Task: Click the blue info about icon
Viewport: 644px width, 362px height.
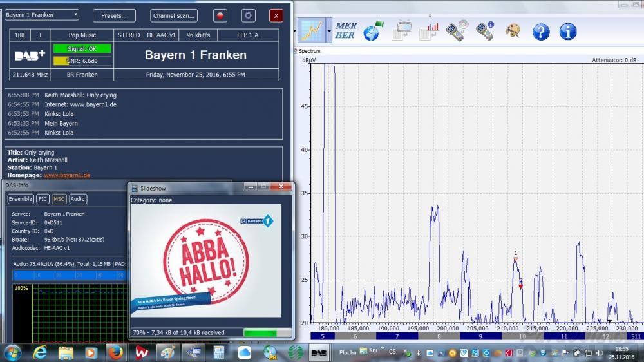Action: [x=568, y=31]
